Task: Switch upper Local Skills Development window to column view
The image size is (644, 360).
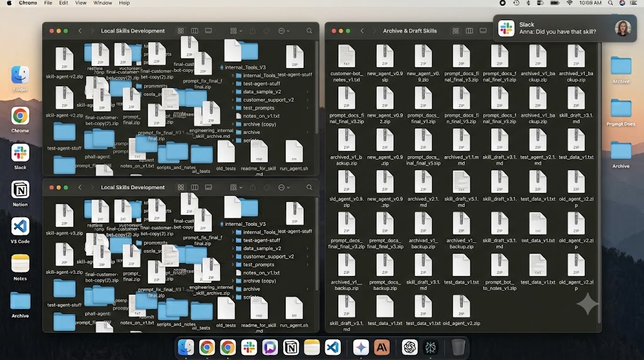Action: click(195, 31)
